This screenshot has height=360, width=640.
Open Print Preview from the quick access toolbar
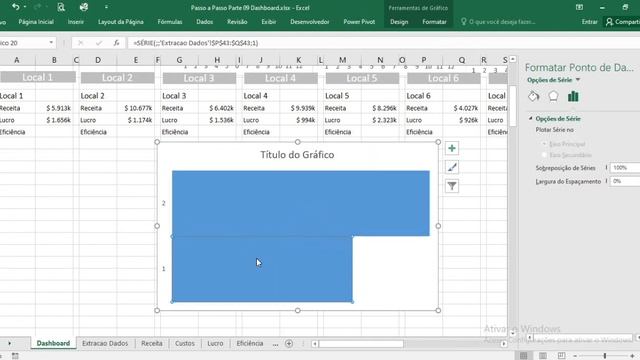coord(61,7)
